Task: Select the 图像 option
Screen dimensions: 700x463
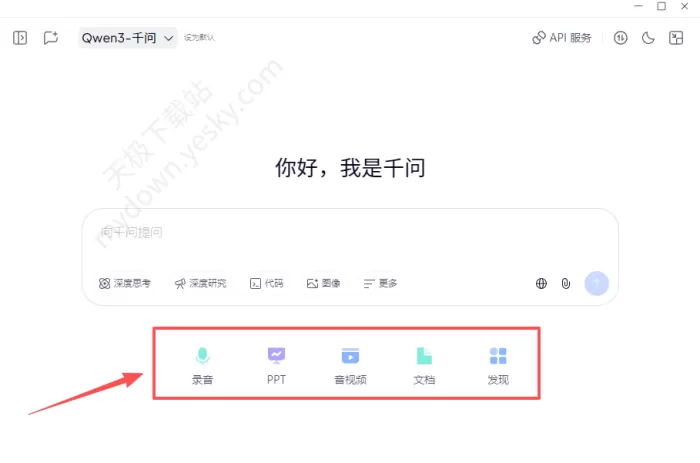Action: click(324, 284)
